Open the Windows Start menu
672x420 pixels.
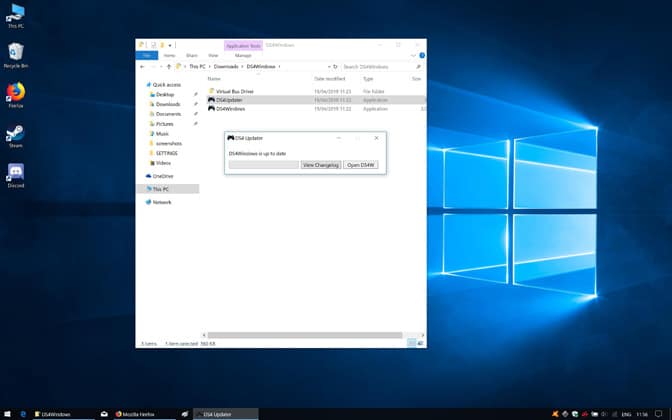click(x=7, y=414)
